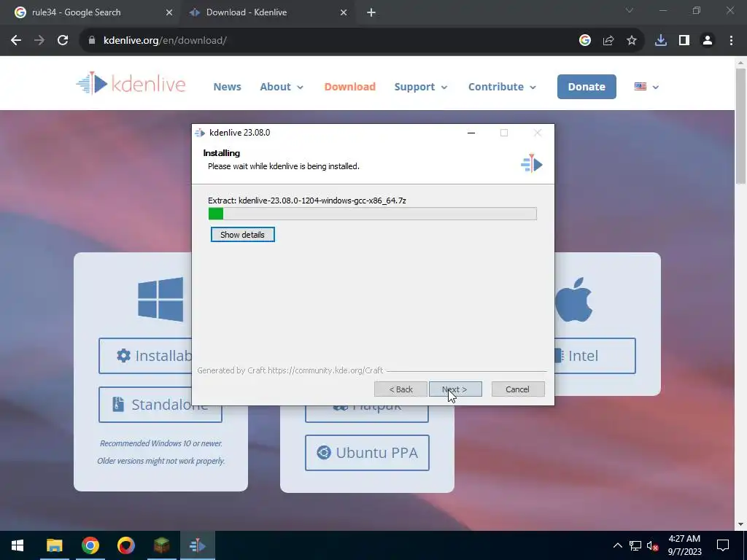Click the Windows logo on the download card
This screenshot has height=560, width=747.
click(x=160, y=299)
